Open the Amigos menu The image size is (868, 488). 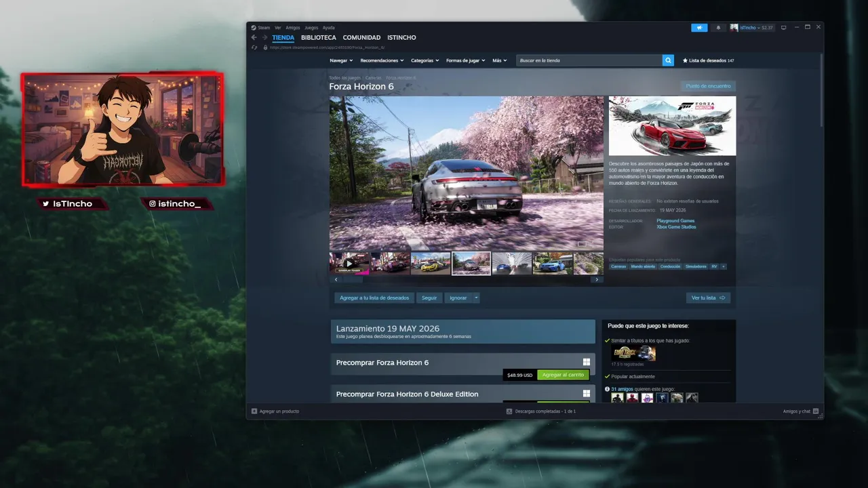tap(292, 28)
